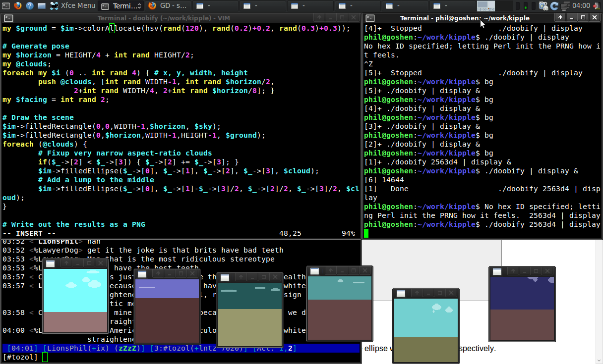Launch terminal from the panel launcher icon

(x=5, y=6)
